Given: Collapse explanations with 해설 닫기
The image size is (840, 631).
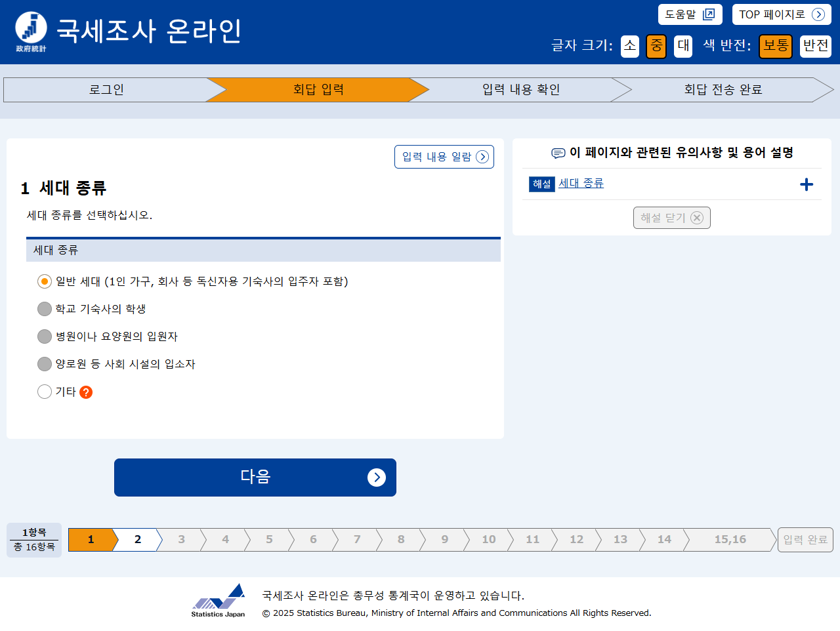Looking at the screenshot, I should pyautogui.click(x=671, y=218).
